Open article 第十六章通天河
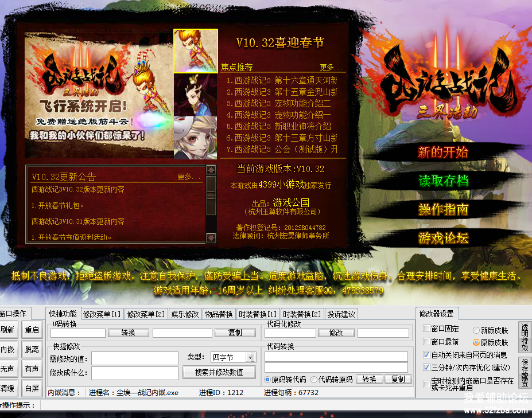 pos(282,81)
